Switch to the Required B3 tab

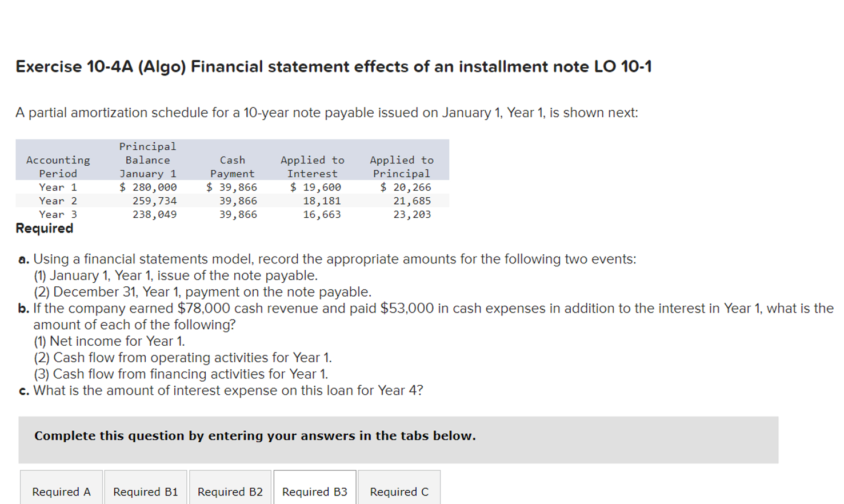click(x=314, y=490)
